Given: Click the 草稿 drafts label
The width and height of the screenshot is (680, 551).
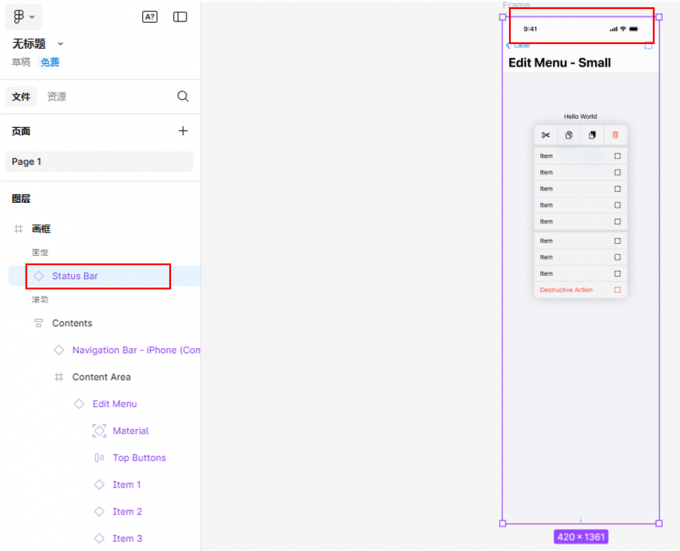Looking at the screenshot, I should coord(21,62).
